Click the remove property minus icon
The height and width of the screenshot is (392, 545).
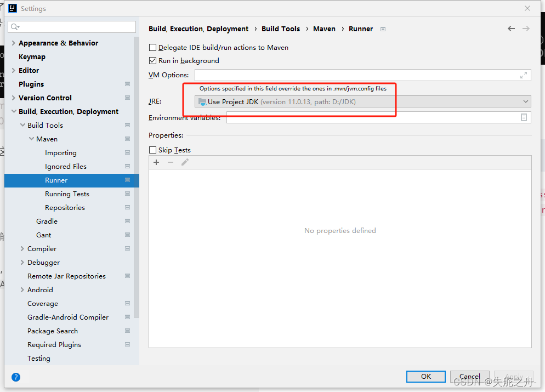point(171,162)
